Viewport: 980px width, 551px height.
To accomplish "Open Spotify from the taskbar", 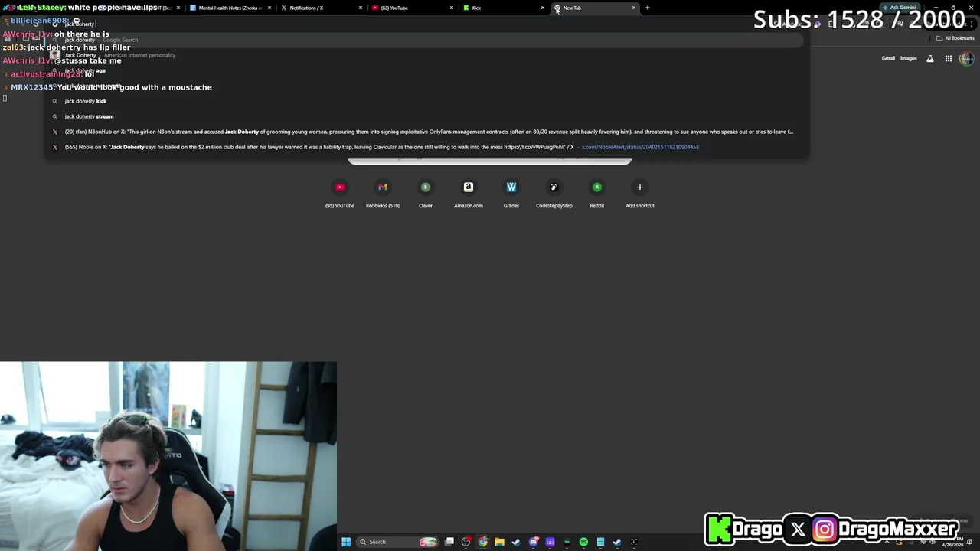I will click(x=583, y=542).
